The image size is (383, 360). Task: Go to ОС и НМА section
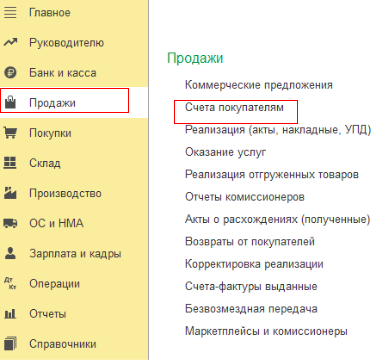(56, 223)
